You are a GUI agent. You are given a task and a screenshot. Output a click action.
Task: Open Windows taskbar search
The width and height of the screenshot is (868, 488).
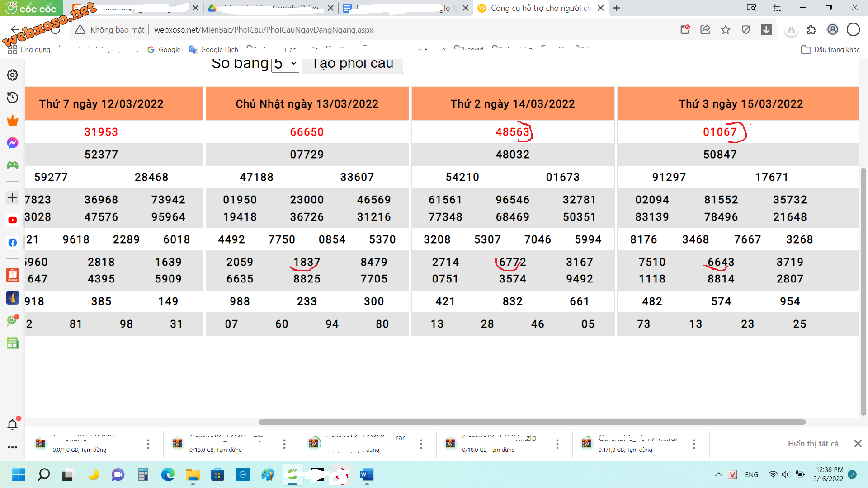pos(43,475)
